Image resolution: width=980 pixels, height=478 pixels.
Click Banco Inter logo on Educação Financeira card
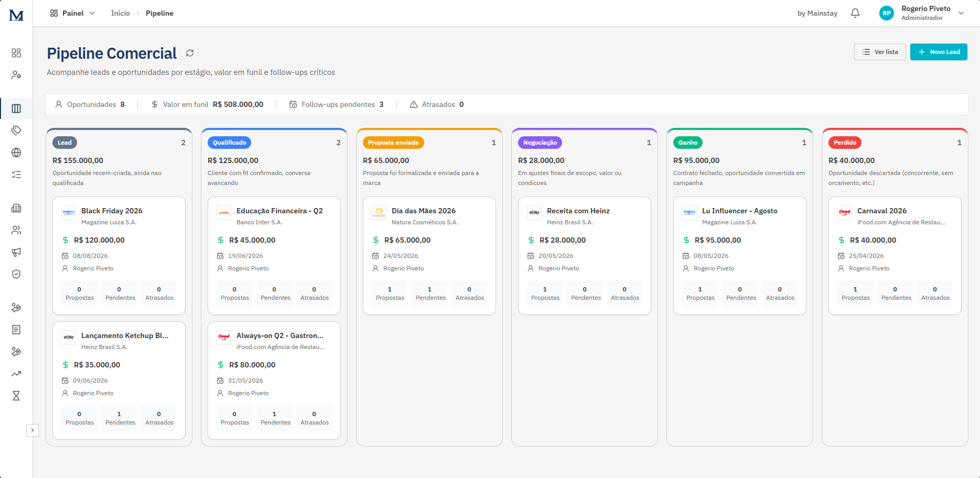coord(224,212)
